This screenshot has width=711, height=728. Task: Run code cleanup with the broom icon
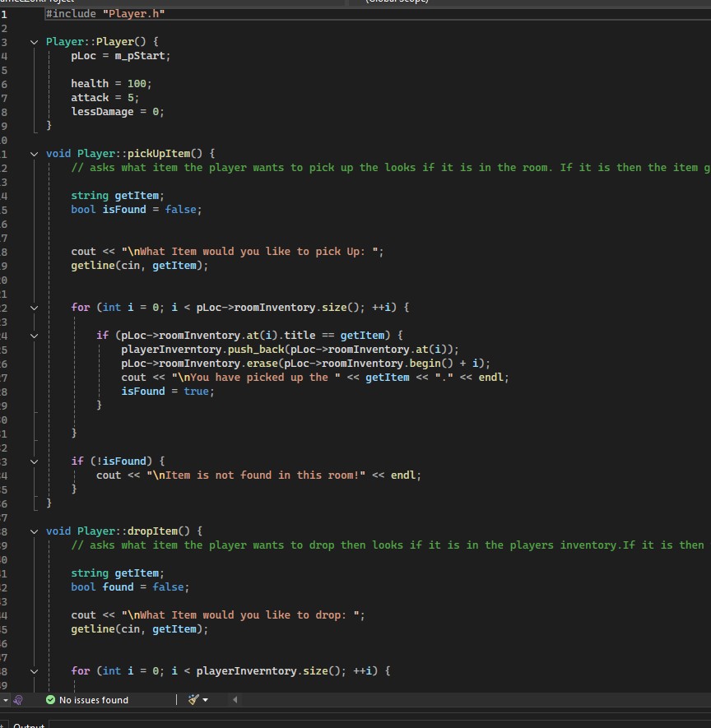(x=193, y=700)
